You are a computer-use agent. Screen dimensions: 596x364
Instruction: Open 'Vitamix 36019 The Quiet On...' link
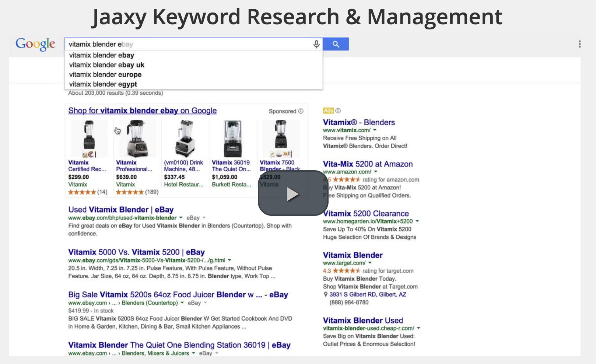pyautogui.click(x=231, y=166)
